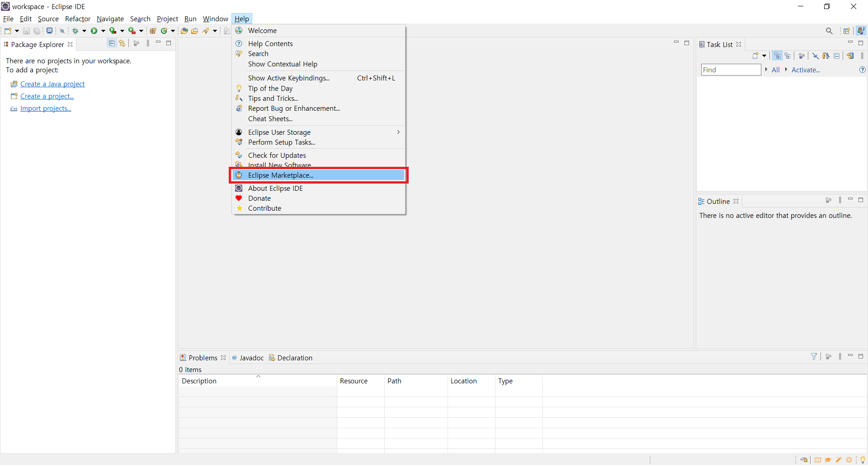Click the New wizard icon in the toolbar
The width and height of the screenshot is (868, 467).
coord(8,31)
